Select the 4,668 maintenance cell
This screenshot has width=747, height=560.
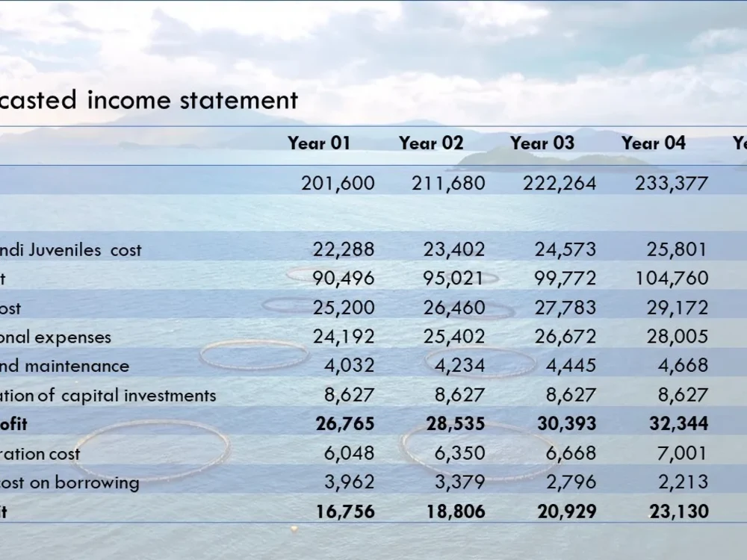683,366
